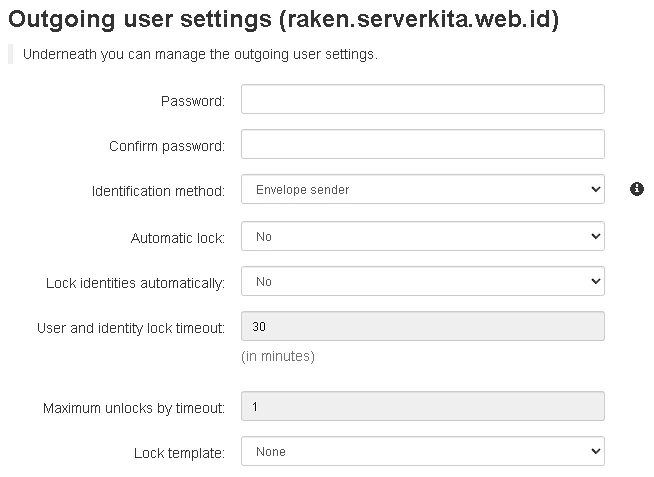Click the "Identification method:" label text

158,190
